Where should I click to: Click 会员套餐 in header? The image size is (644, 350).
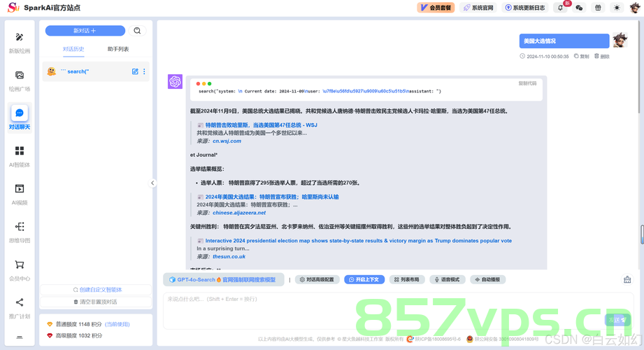pos(436,8)
